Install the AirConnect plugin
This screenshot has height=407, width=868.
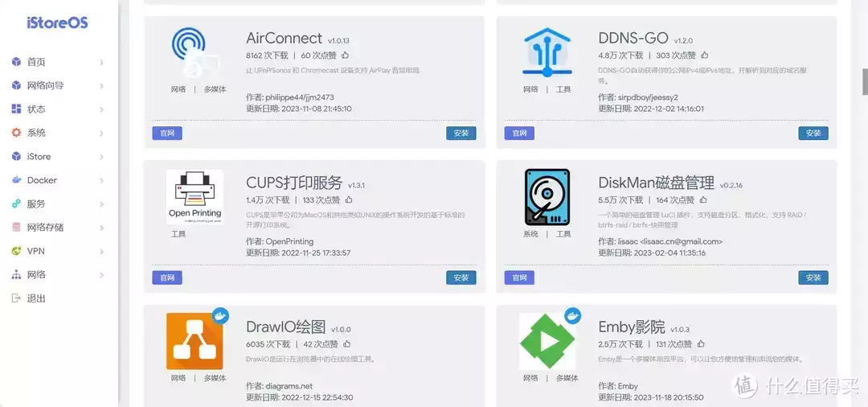click(x=461, y=133)
